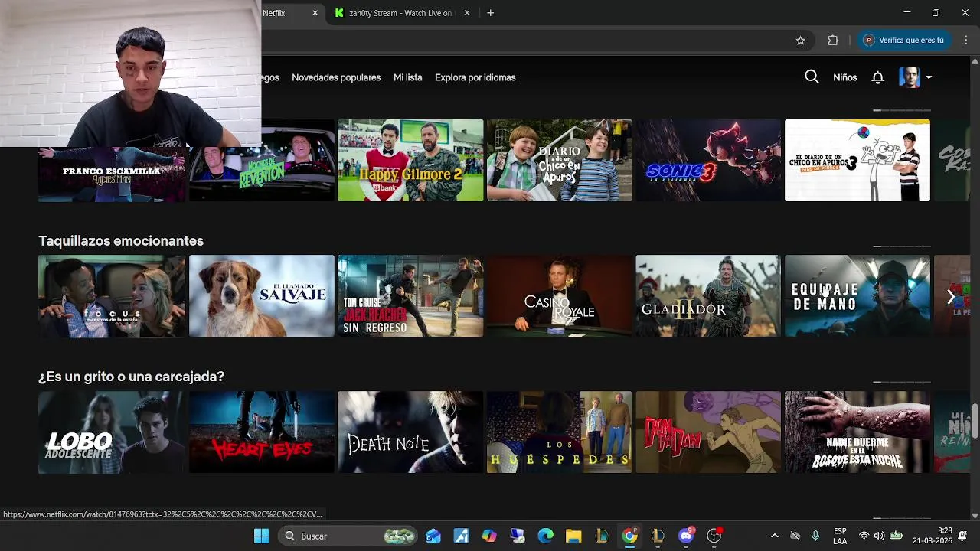980x551 pixels.
Task: Open the Gladiador II thumbnail
Action: coord(708,296)
